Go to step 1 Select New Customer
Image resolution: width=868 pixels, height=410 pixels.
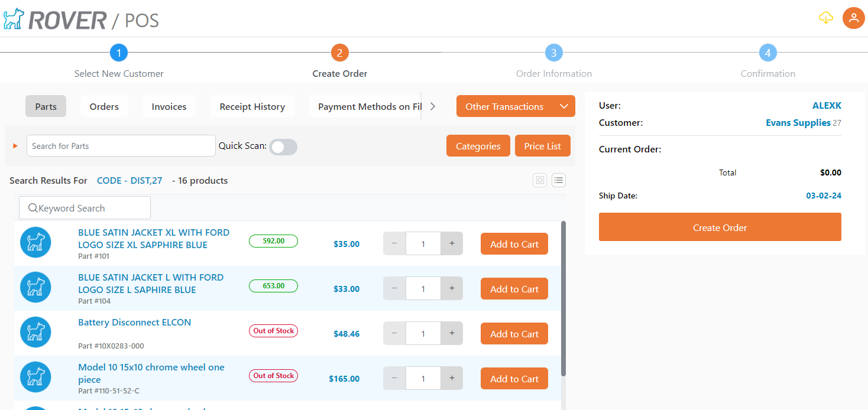tap(119, 53)
